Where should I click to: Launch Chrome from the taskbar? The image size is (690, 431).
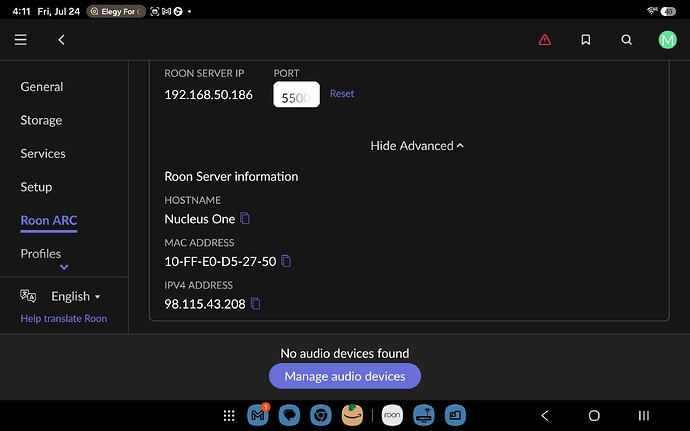(x=321, y=415)
